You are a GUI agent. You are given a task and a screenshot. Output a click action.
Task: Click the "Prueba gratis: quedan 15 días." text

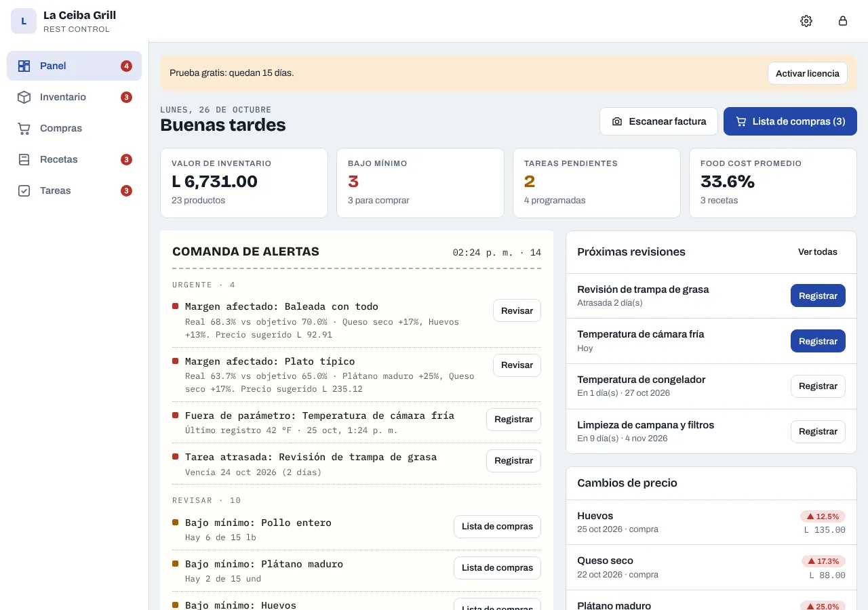click(232, 73)
